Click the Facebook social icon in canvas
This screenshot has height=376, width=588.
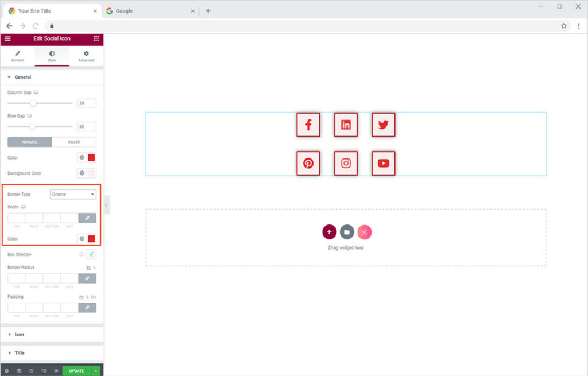coord(308,125)
